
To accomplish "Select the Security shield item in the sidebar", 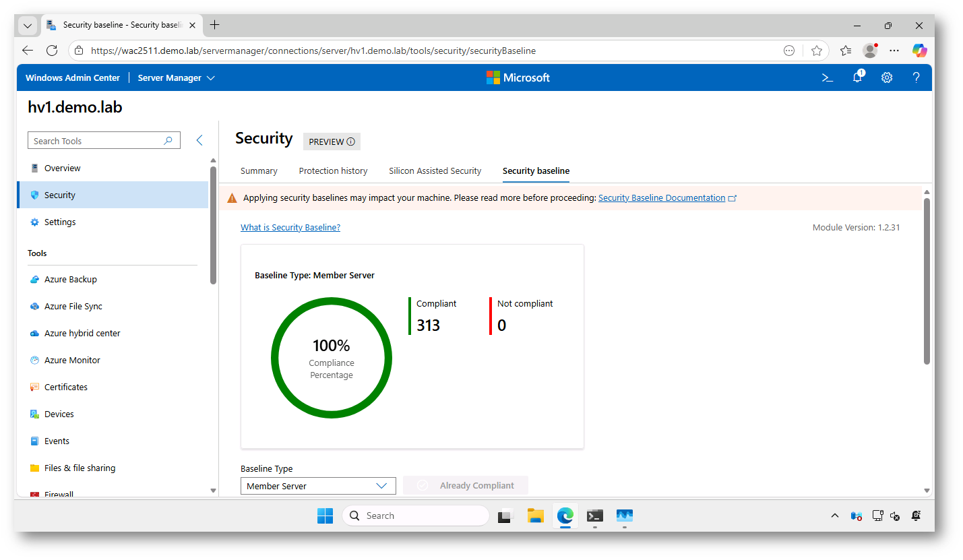I will [113, 195].
